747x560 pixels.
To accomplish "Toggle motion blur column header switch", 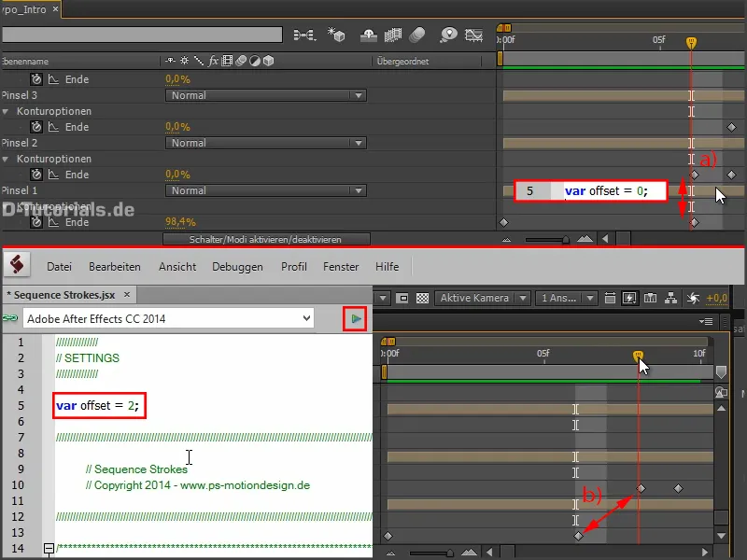I will point(241,61).
